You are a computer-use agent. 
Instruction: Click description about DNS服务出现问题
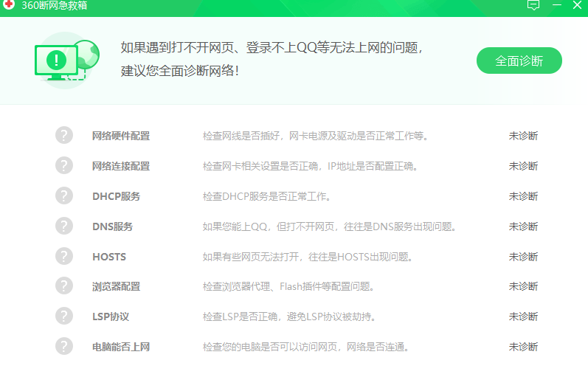coord(329,226)
